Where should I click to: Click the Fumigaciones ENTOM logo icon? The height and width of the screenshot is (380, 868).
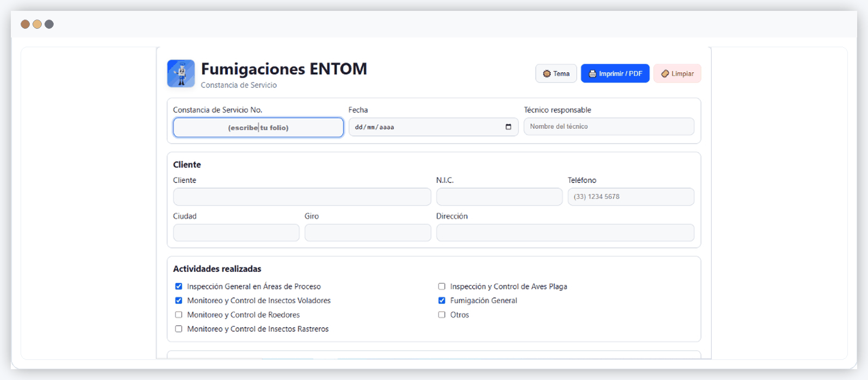[x=181, y=74]
